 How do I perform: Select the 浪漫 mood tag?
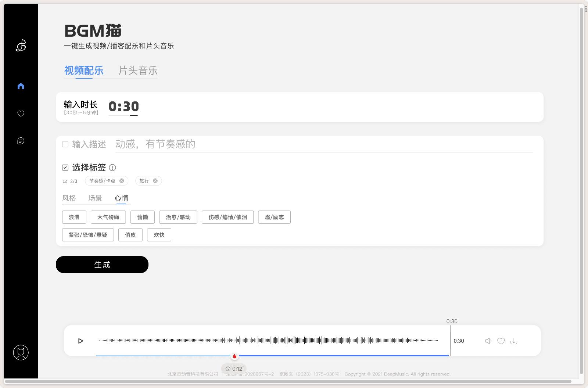(x=74, y=217)
